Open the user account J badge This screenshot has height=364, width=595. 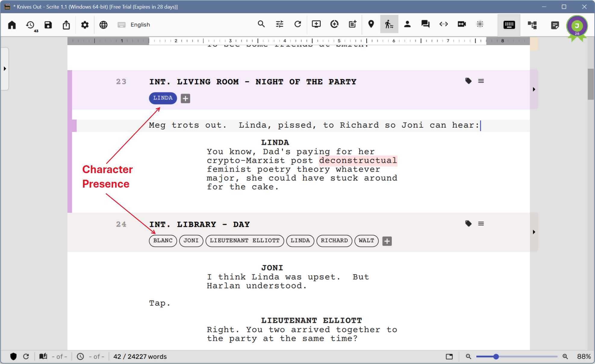[x=577, y=26]
